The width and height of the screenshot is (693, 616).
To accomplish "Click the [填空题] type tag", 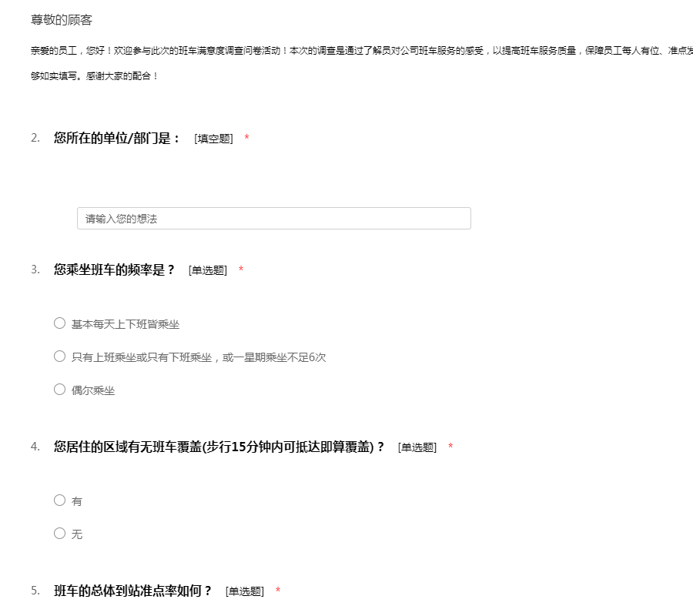I will [213, 139].
